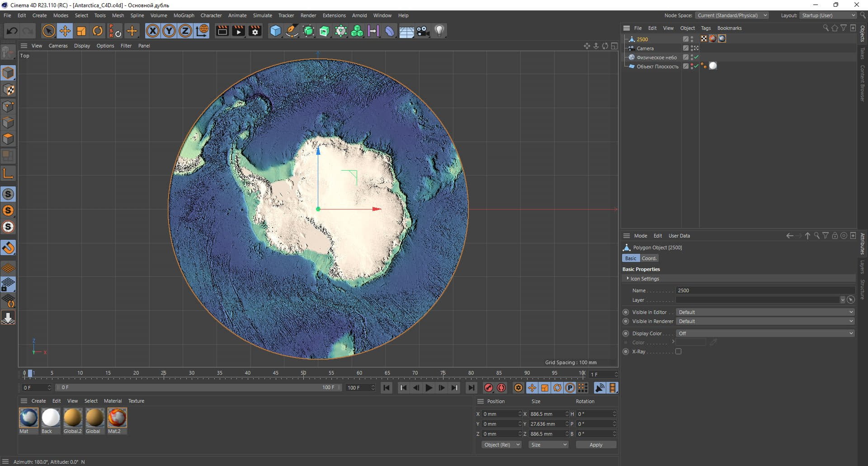Render to Picture Viewer
868x466 pixels.
point(238,31)
